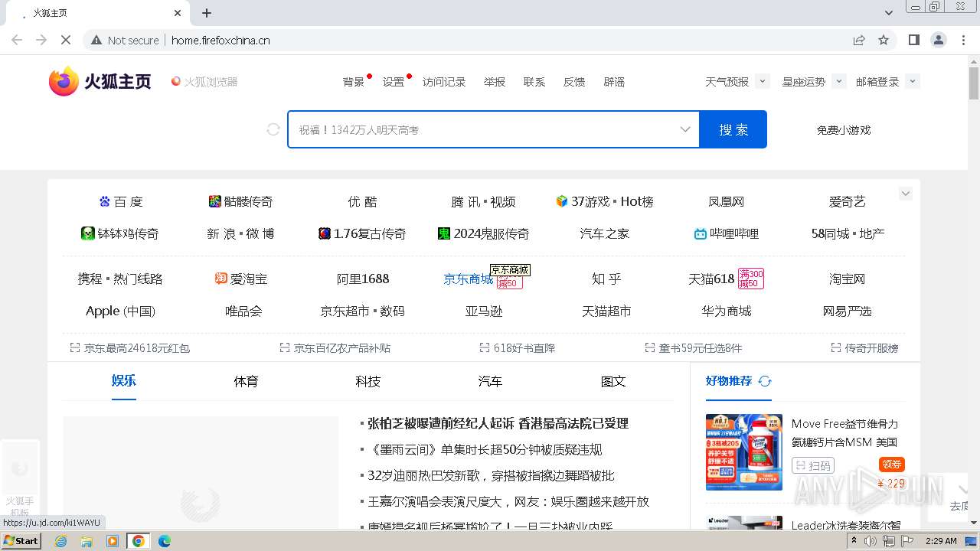This screenshot has width=980, height=551.
Task: Close the 火狐主页 tab
Action: [x=178, y=13]
